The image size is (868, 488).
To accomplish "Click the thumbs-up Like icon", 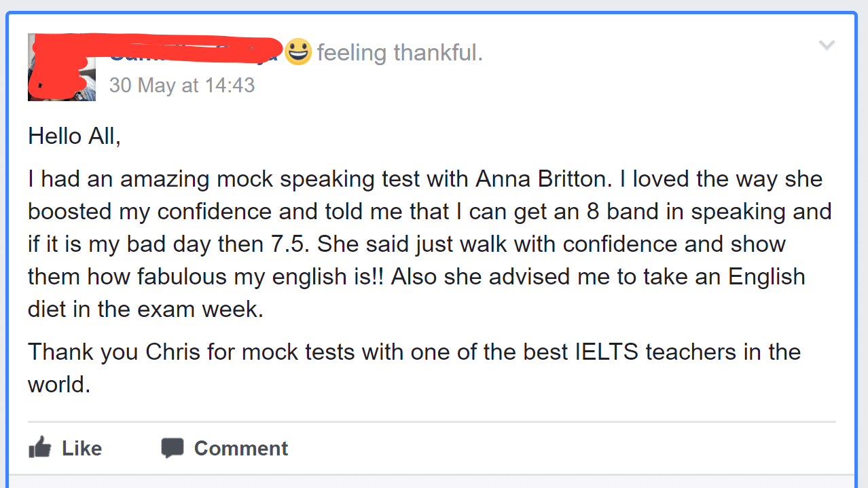I will (40, 448).
